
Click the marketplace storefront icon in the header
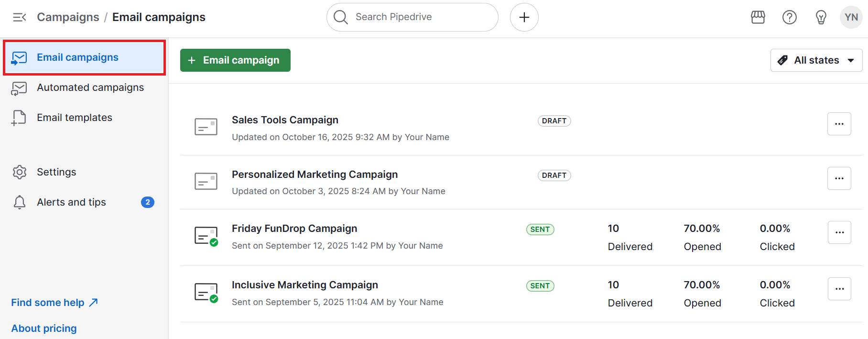pos(758,17)
